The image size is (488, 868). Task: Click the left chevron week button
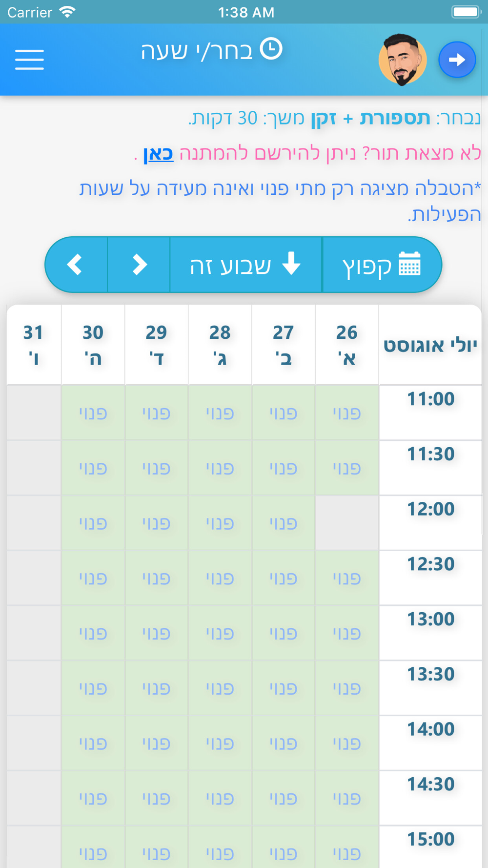[x=76, y=265]
